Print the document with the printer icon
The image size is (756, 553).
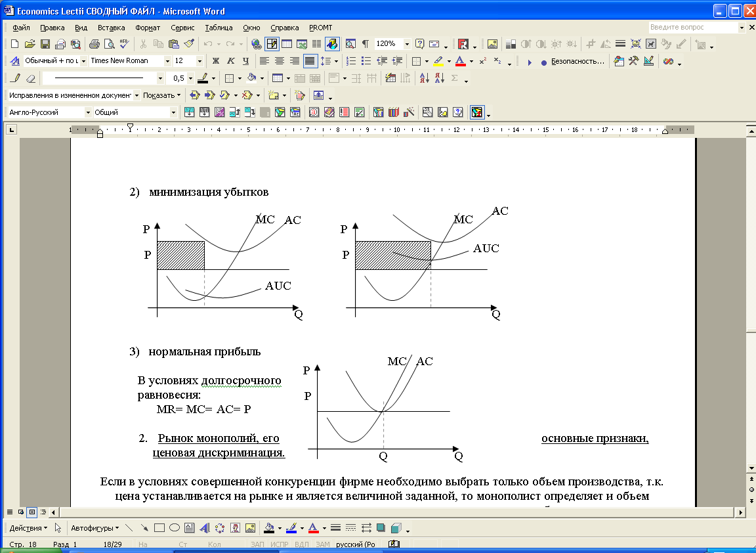[x=94, y=45]
